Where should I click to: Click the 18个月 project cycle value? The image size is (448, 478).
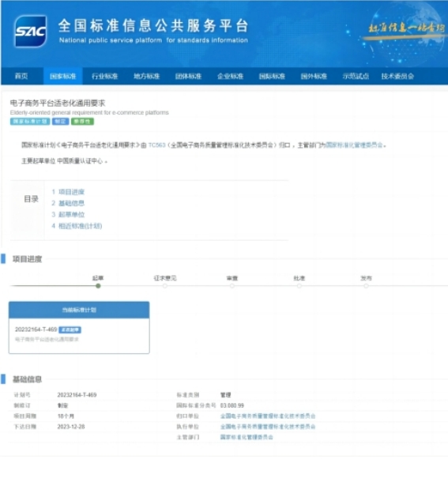click(66, 416)
